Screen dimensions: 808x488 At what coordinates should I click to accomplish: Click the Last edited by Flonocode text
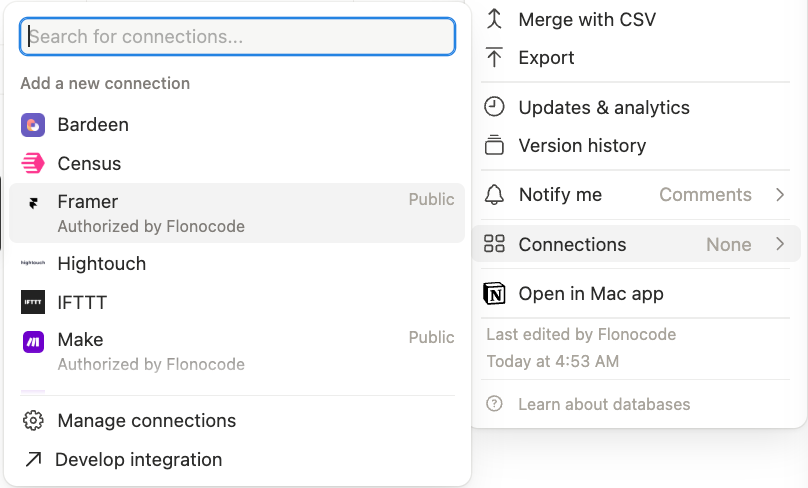coord(581,334)
